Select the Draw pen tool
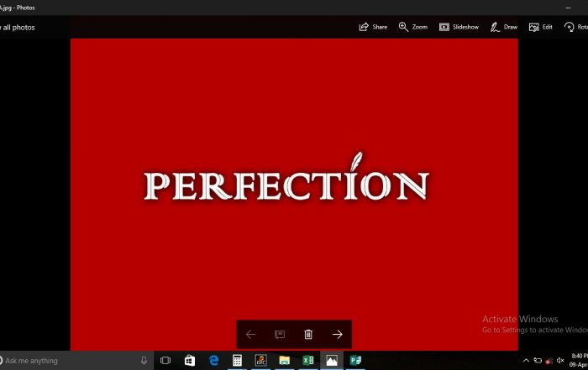 point(504,27)
